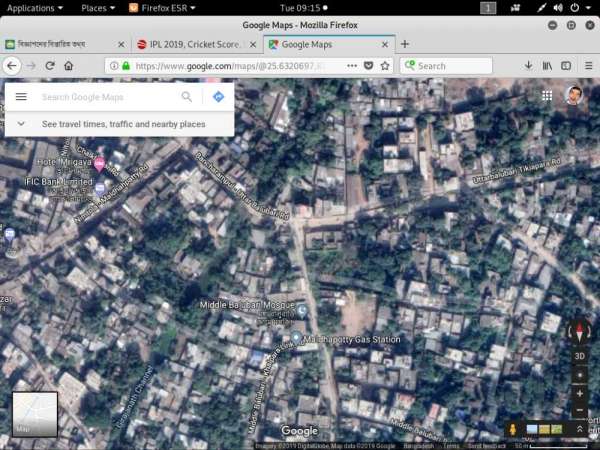Open Directions with the blue arrow icon
Screen dimensions: 600x450
tap(218, 97)
